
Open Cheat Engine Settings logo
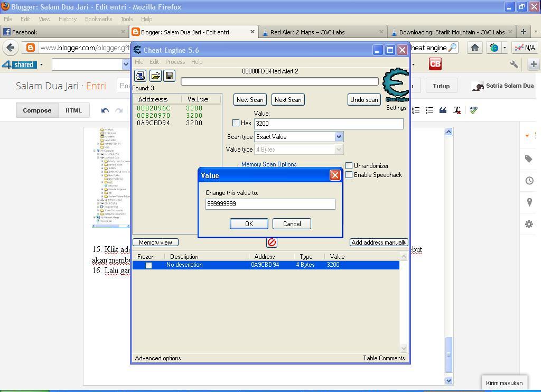(396, 86)
